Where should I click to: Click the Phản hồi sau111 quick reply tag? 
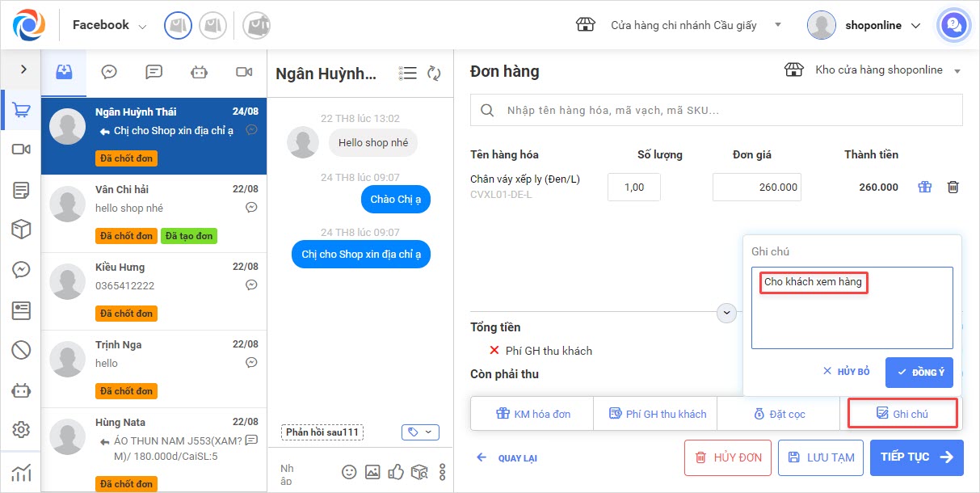tap(322, 432)
